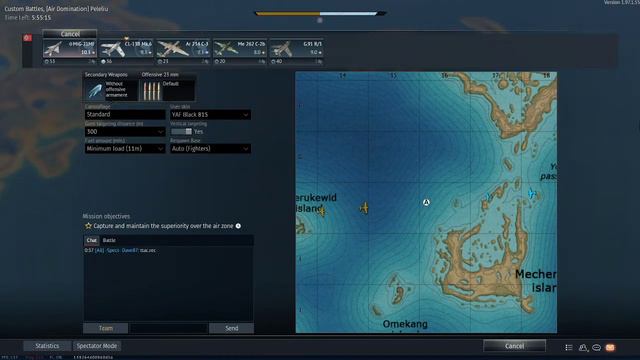Enter Spectator Mode

(x=97, y=346)
